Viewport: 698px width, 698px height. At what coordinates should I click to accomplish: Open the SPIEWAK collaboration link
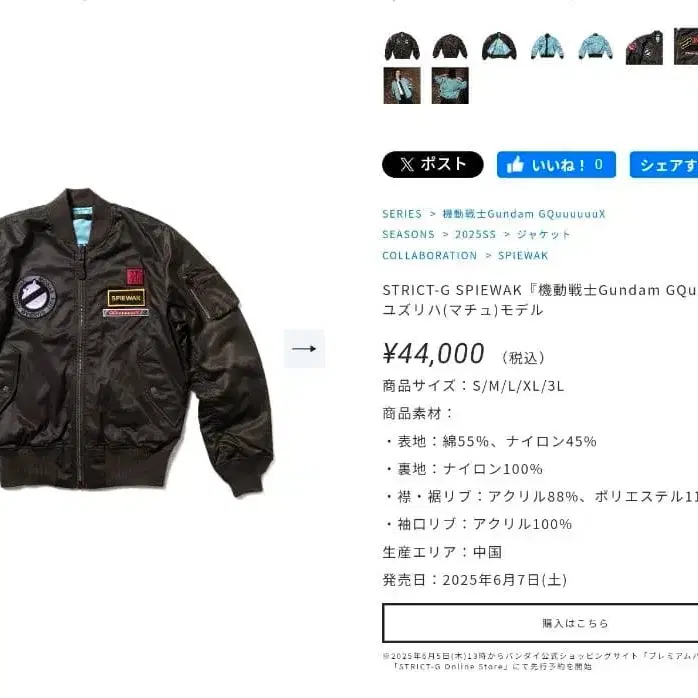click(523, 255)
